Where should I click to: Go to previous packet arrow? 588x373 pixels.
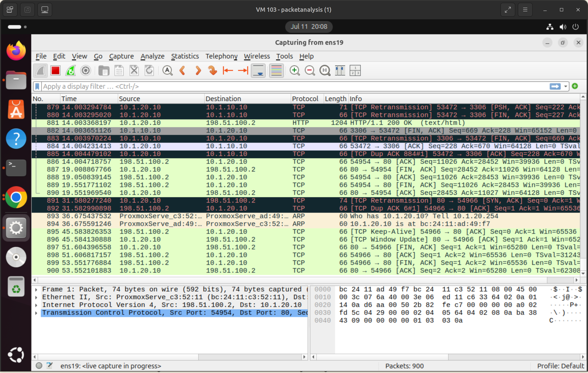(x=183, y=71)
